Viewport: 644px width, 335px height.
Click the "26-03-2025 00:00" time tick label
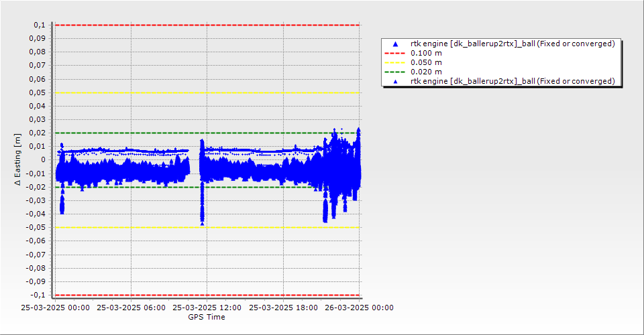[359, 308]
